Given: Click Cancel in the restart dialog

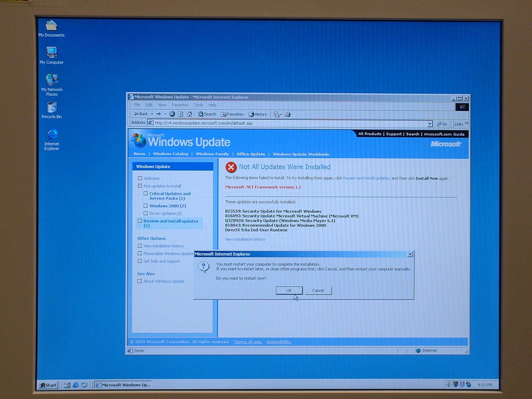Looking at the screenshot, I should (x=318, y=291).
